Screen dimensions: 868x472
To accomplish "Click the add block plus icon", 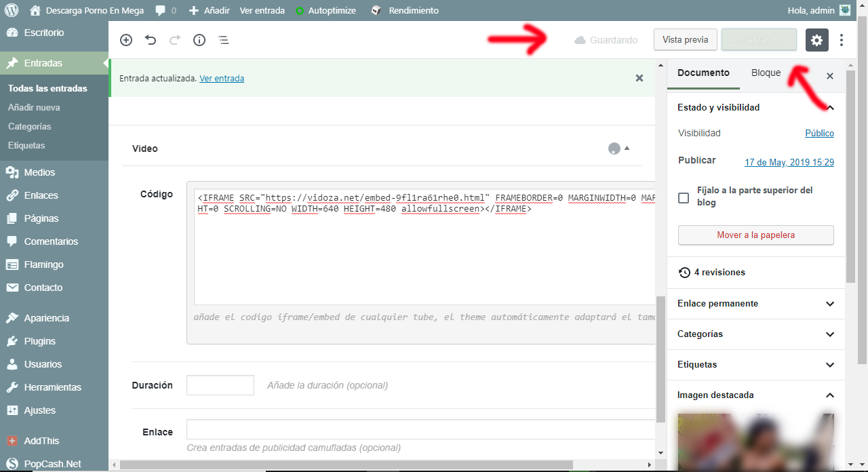I will [x=126, y=40].
